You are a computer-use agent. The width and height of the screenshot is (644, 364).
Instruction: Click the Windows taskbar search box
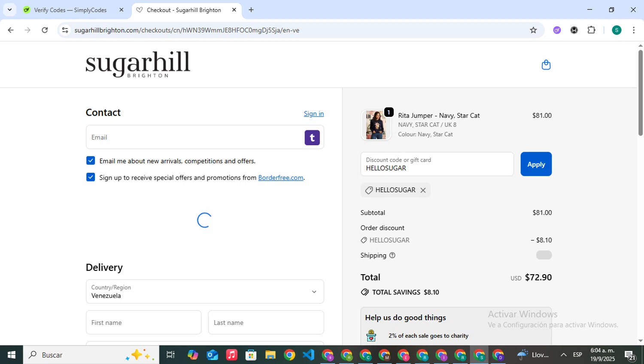point(91,355)
